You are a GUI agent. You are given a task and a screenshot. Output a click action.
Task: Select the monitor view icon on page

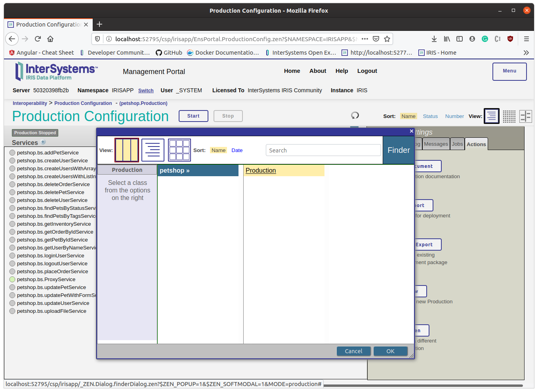tap(526, 116)
